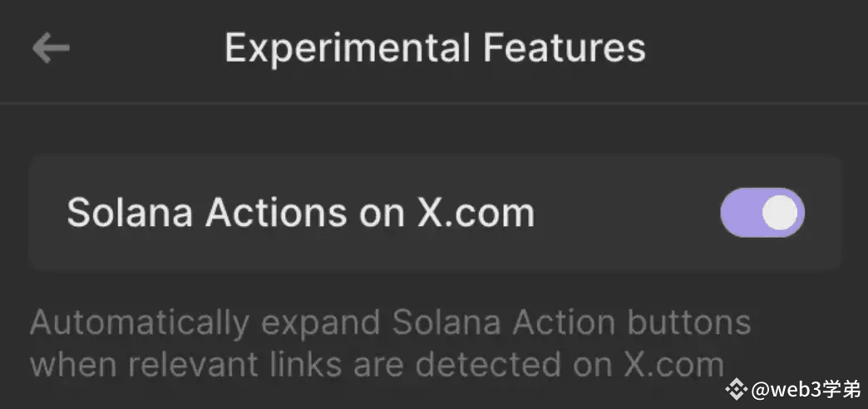Click the word 'Experimental' in the header
868x409 pixels.
(x=348, y=50)
